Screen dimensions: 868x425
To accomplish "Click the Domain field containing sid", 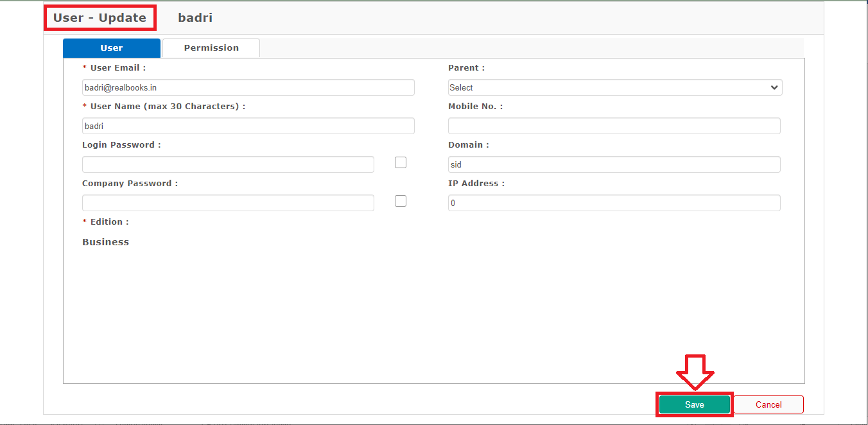I will (614, 164).
